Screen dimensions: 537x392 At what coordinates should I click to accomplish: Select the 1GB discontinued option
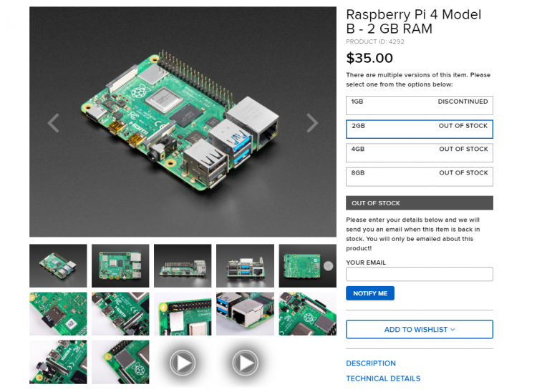point(419,105)
